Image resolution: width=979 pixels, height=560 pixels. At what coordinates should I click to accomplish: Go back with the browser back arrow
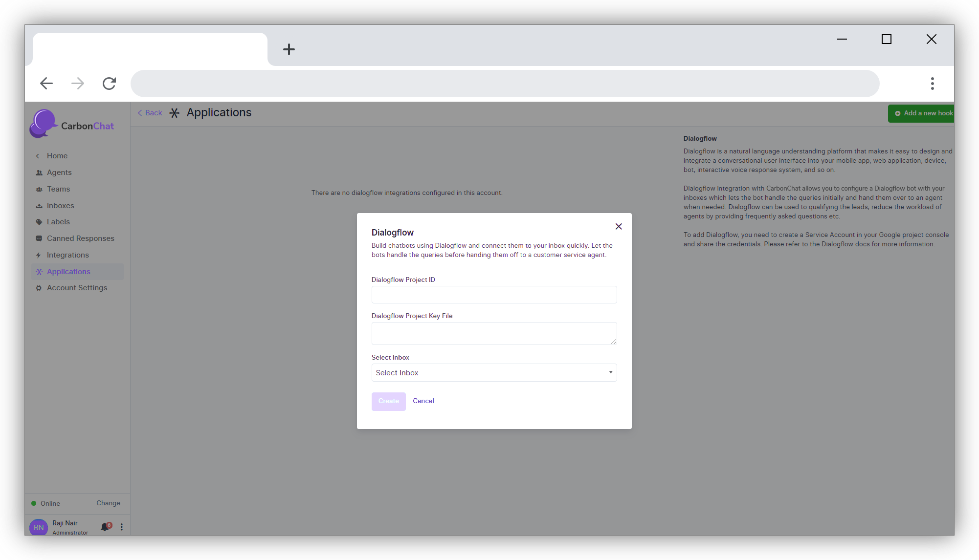(46, 84)
